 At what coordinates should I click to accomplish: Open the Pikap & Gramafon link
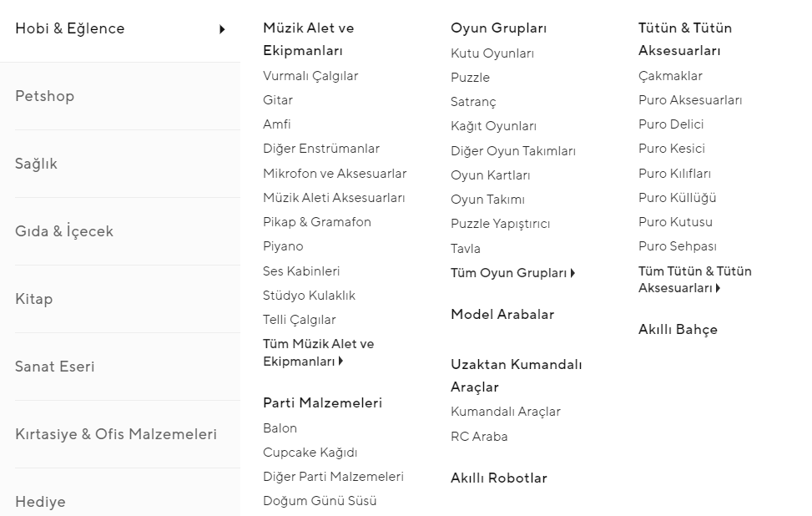pyautogui.click(x=317, y=222)
